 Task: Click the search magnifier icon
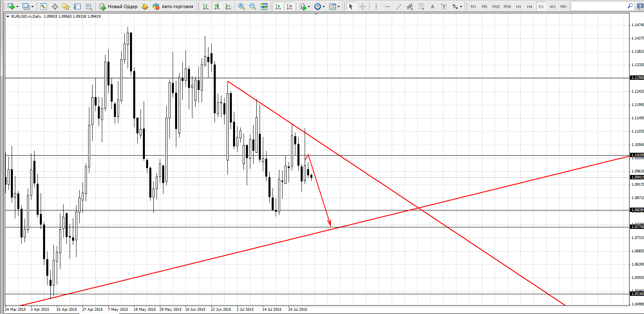pyautogui.click(x=630, y=6)
